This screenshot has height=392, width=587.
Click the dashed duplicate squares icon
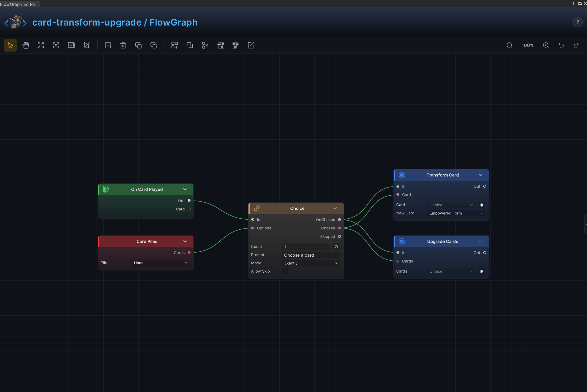pos(153,45)
